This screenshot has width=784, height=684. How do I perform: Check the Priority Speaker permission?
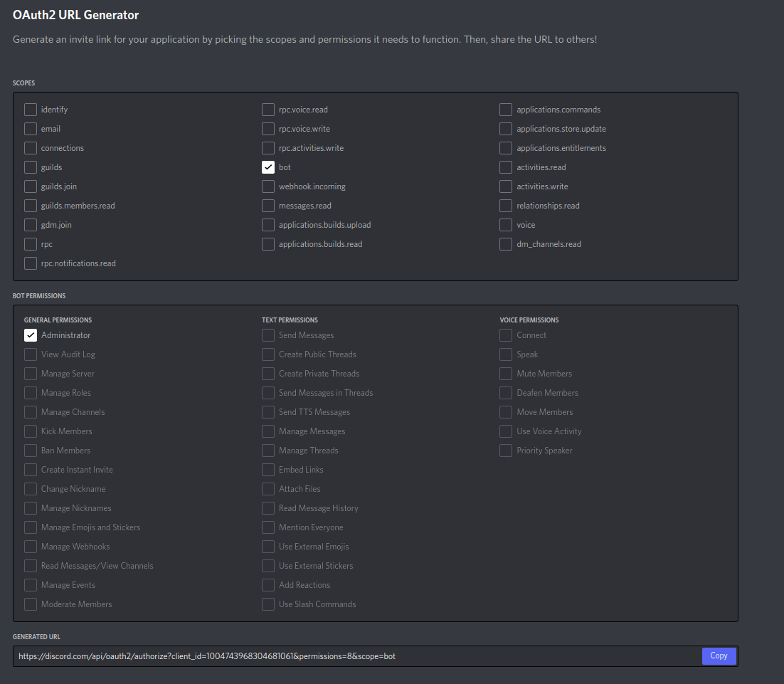tap(506, 450)
